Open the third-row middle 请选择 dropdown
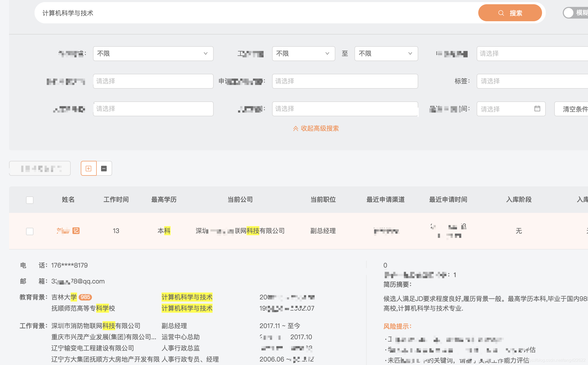Viewport: 588px width, 365px height. tap(345, 109)
